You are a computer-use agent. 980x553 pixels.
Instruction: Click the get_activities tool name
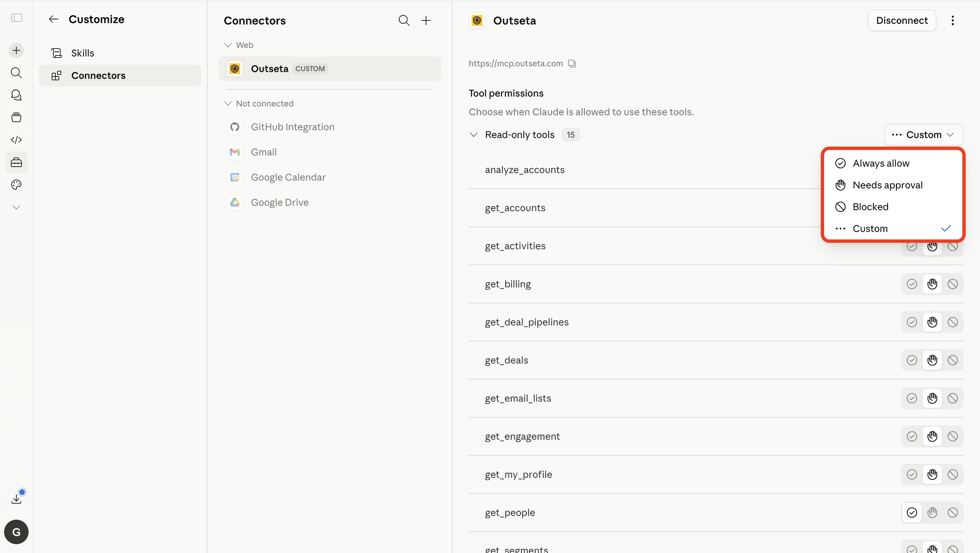click(x=515, y=246)
